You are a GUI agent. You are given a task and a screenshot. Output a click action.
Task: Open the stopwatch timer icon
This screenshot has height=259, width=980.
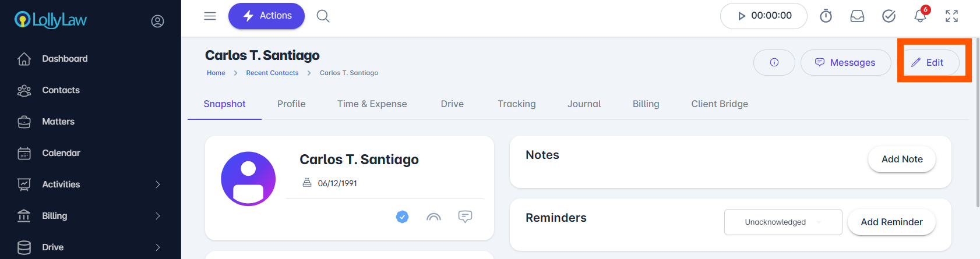coord(826,16)
